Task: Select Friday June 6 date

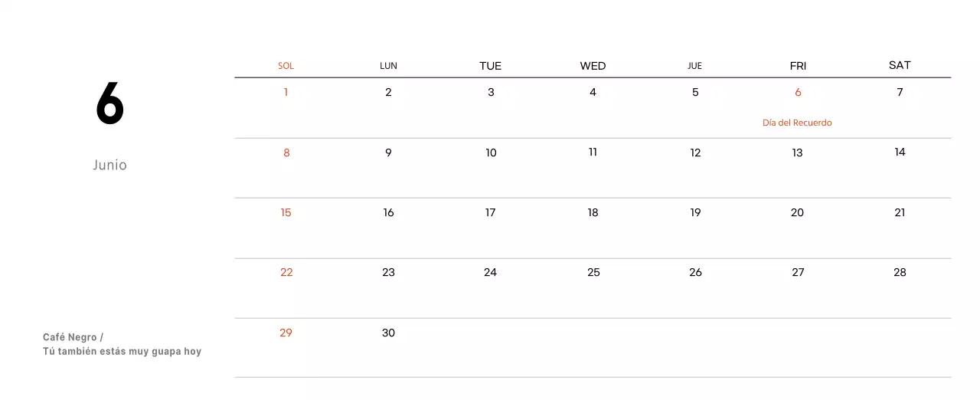Action: tap(798, 93)
